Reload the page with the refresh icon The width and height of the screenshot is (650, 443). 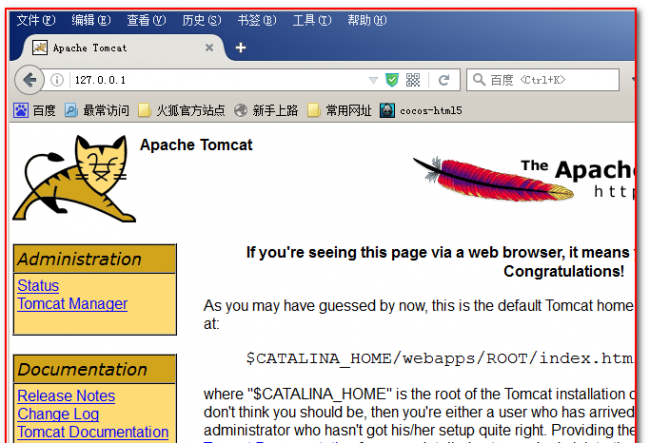tap(444, 80)
